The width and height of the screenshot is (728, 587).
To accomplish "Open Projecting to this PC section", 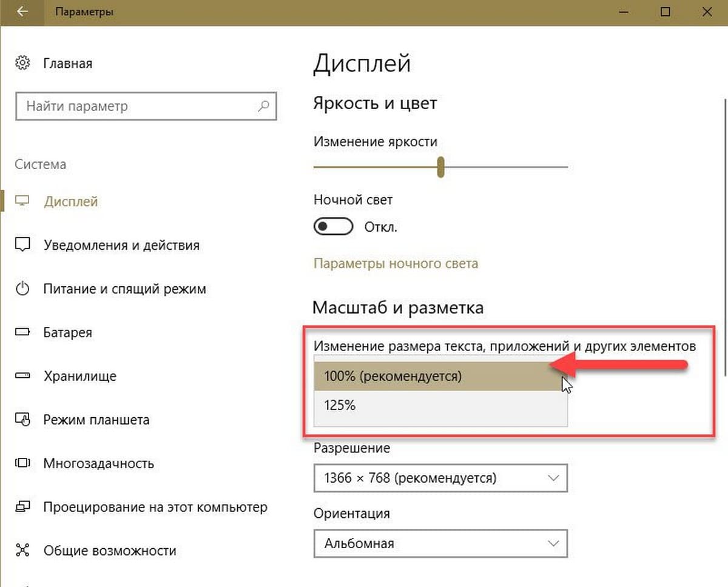I will pyautogui.click(x=155, y=507).
